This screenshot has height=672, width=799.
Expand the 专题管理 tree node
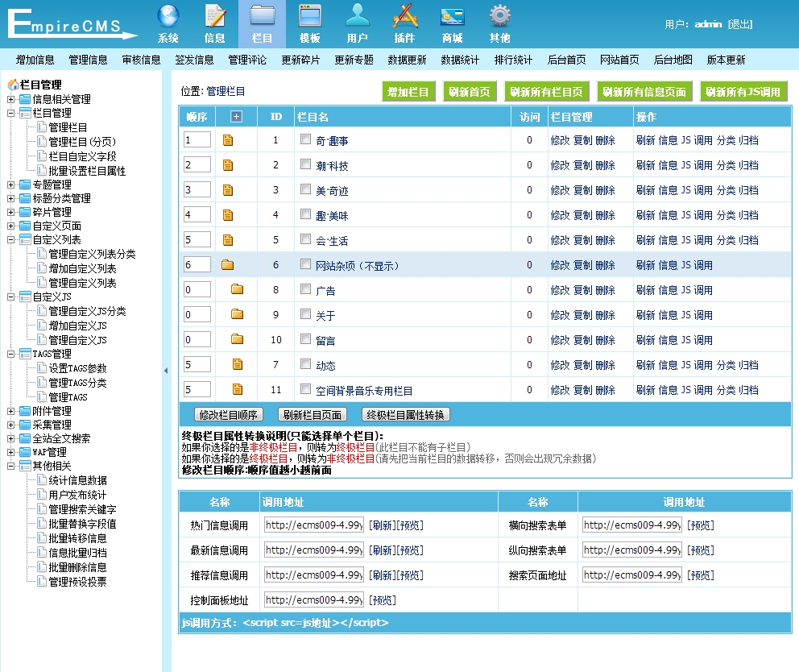click(10, 184)
